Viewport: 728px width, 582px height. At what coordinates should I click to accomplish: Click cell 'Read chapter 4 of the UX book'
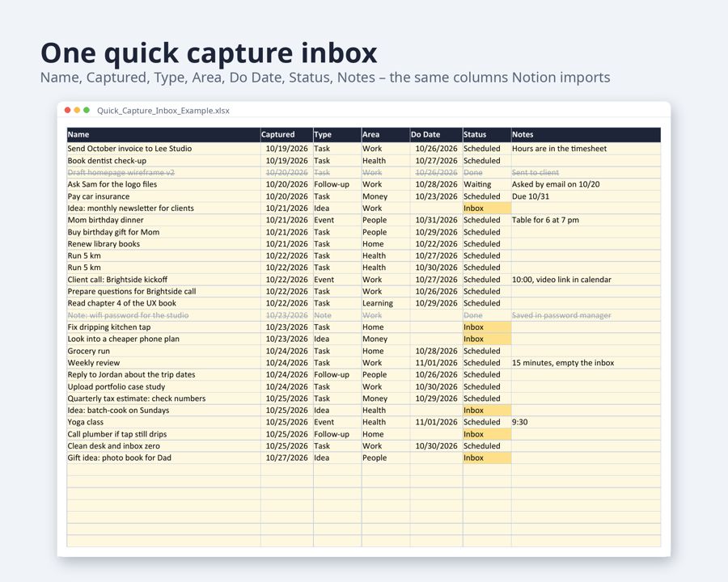tap(164, 303)
